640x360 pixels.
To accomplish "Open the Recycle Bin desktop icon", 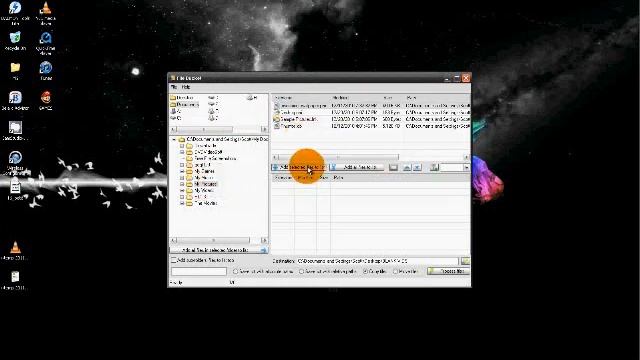I will [15, 38].
